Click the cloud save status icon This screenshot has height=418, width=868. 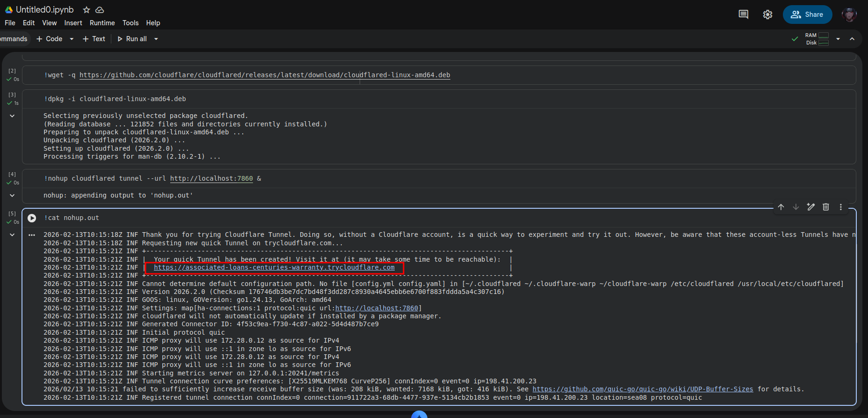pos(100,10)
